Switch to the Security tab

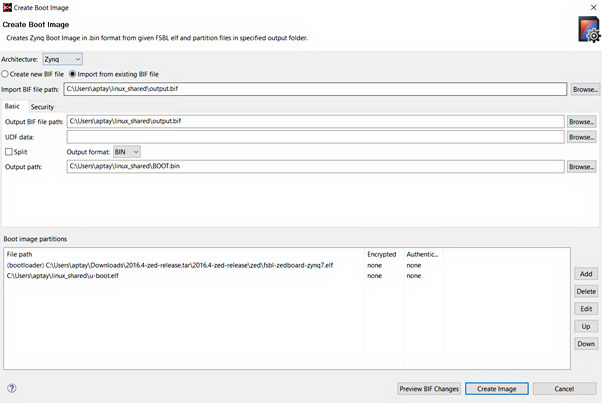(x=42, y=106)
